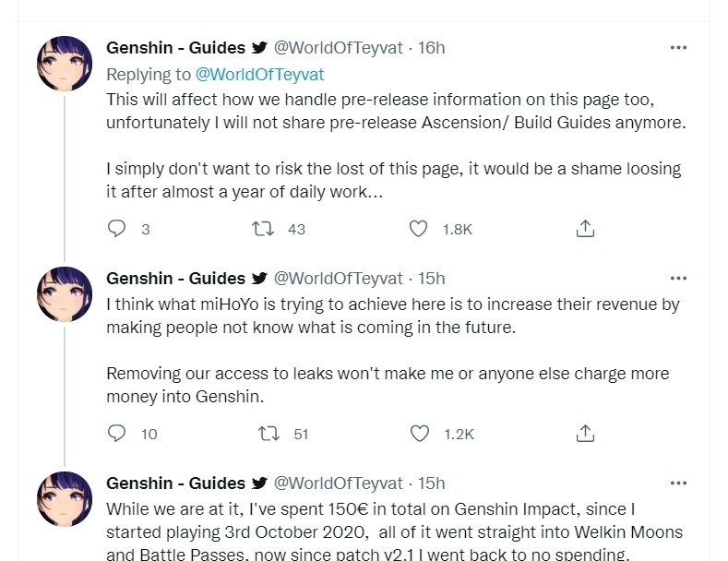Open the avatar on the pre-release information tweet

point(65,63)
